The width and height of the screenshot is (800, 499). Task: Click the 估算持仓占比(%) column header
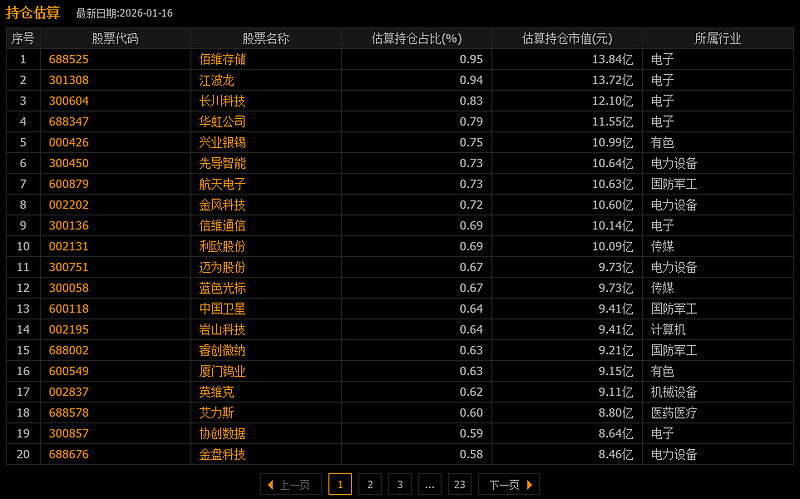(x=416, y=38)
